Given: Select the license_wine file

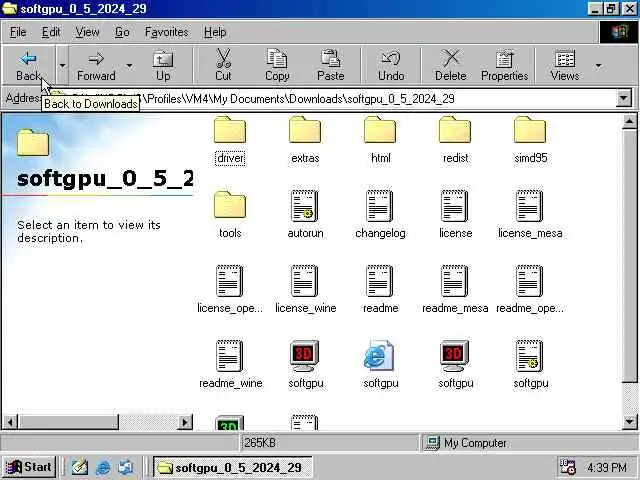Looking at the screenshot, I should (x=305, y=291).
